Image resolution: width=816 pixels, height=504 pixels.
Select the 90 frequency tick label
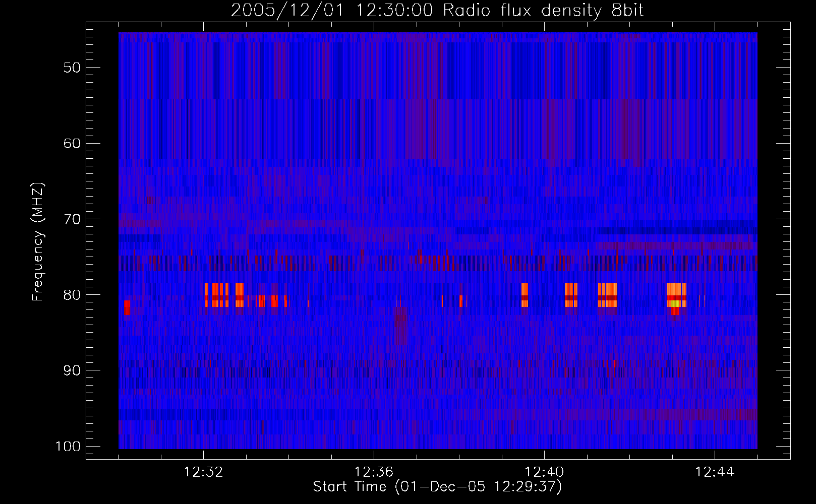tap(72, 370)
